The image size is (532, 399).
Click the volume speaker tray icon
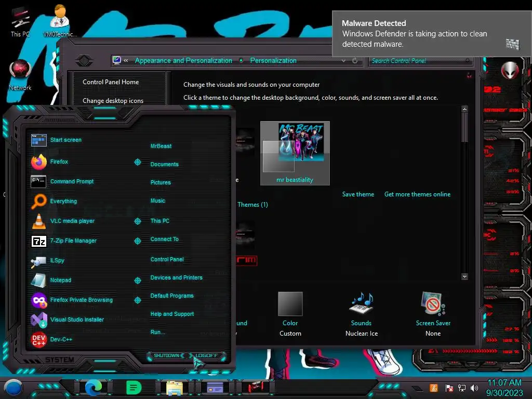[474, 388]
